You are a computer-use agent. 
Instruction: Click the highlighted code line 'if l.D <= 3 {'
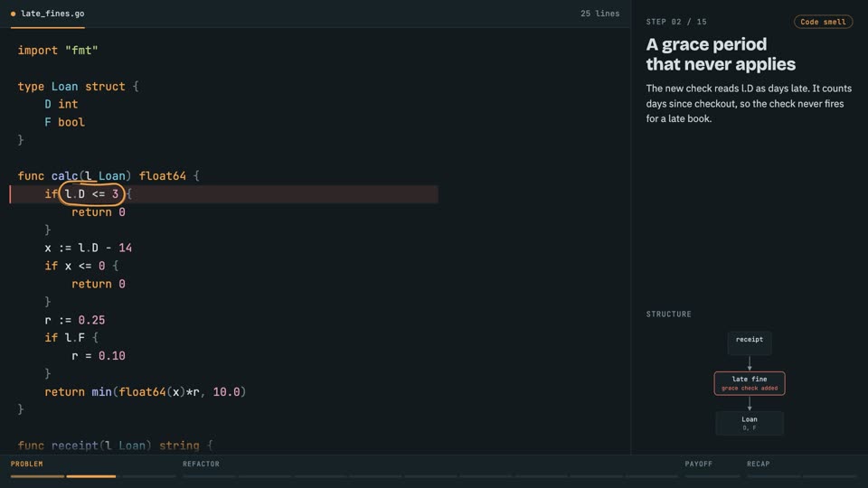pos(224,194)
